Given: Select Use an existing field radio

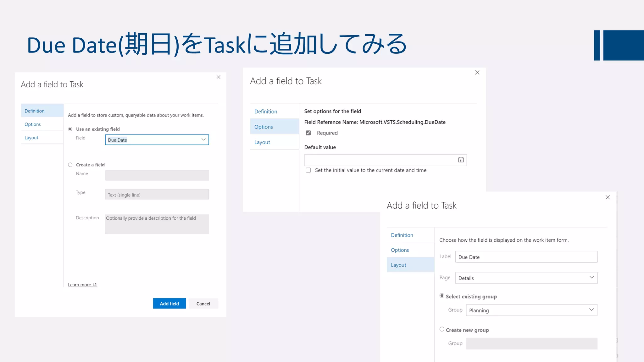Looking at the screenshot, I should (70, 129).
